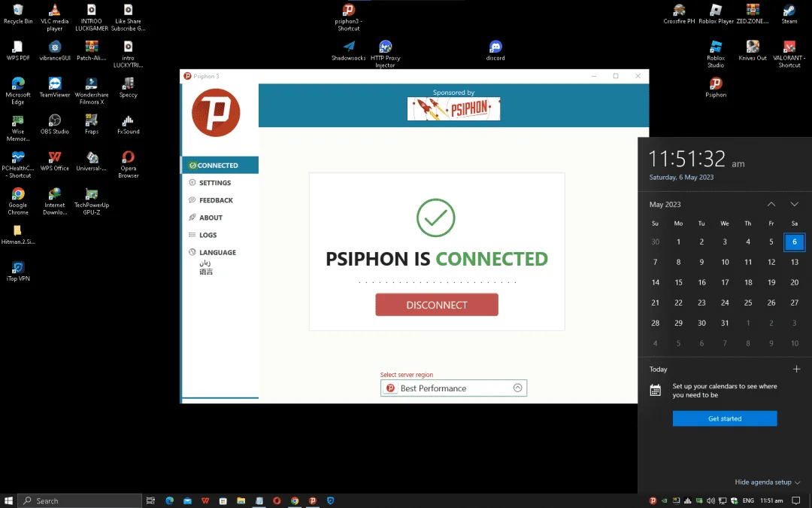This screenshot has width=812, height=508.
Task: Select the Google Chrome desktop icon
Action: click(18, 201)
